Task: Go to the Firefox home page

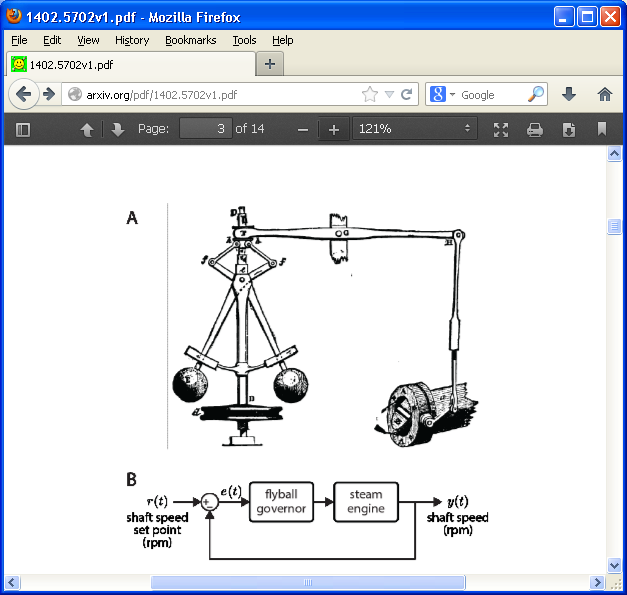Action: tap(604, 94)
